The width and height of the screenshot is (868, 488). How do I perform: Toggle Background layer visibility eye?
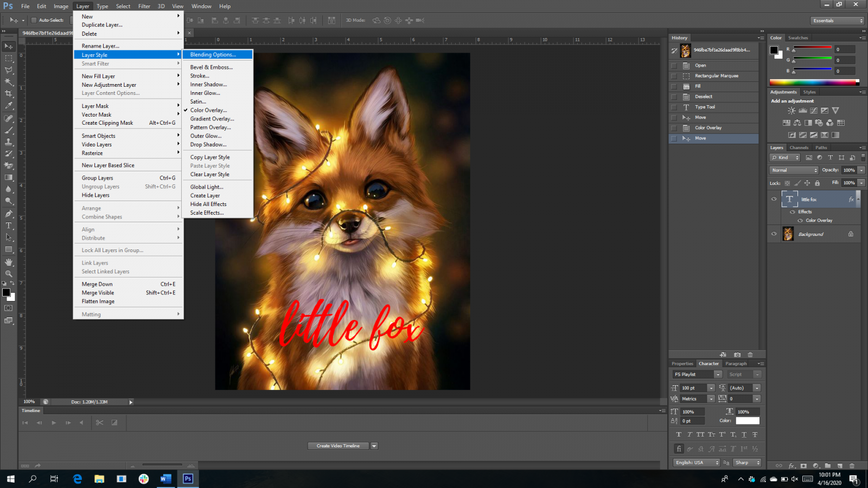point(774,234)
